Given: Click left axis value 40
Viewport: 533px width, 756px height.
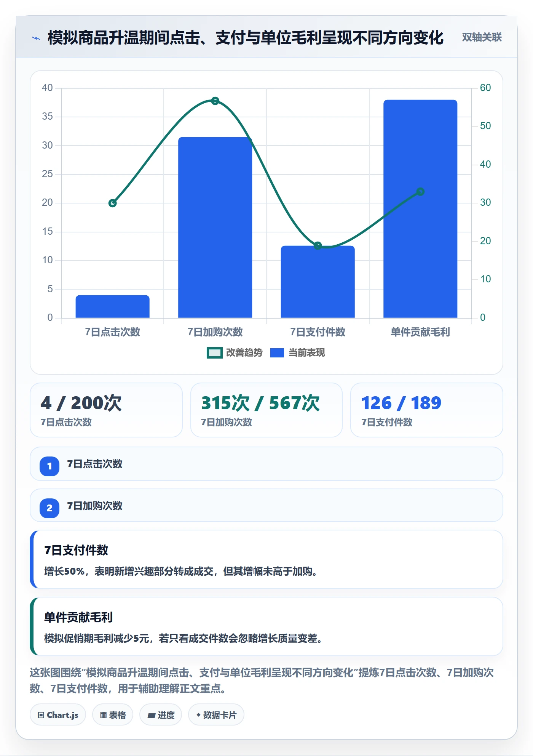Looking at the screenshot, I should [x=47, y=88].
